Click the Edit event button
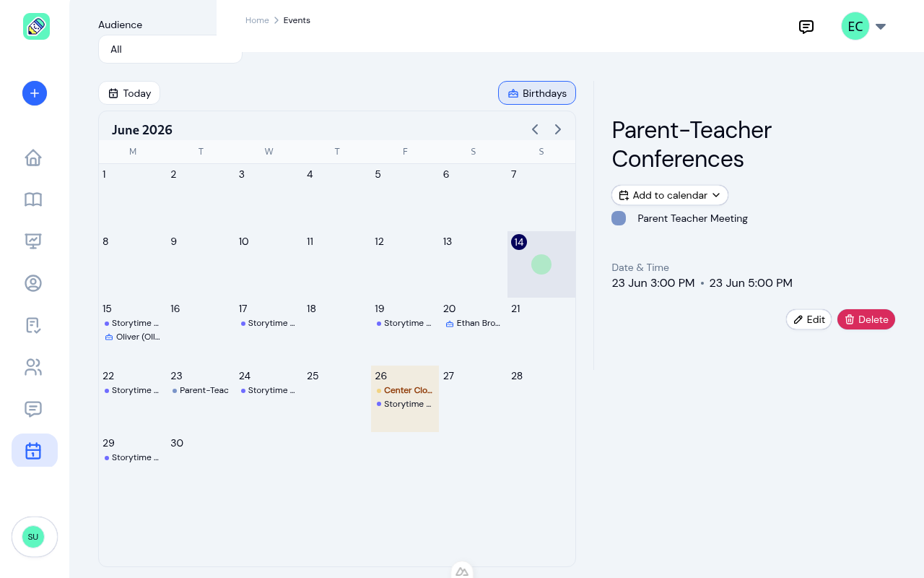Image resolution: width=924 pixels, height=578 pixels. click(808, 319)
